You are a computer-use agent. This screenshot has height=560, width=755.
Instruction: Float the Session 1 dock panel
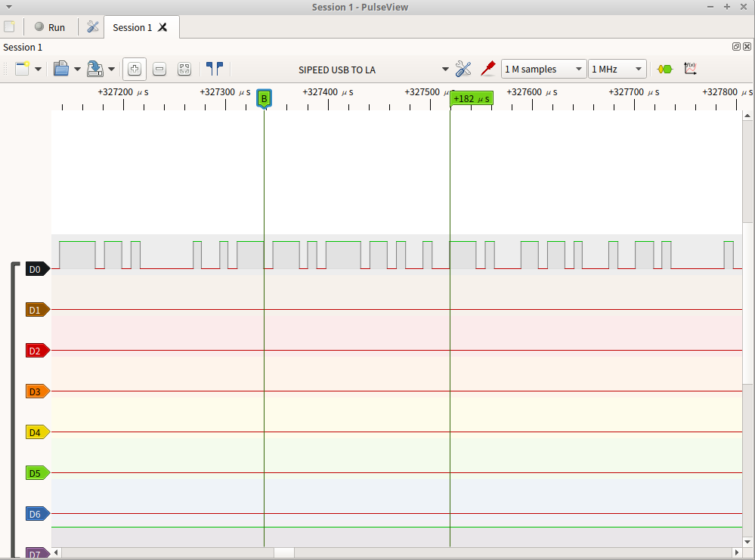click(x=736, y=47)
